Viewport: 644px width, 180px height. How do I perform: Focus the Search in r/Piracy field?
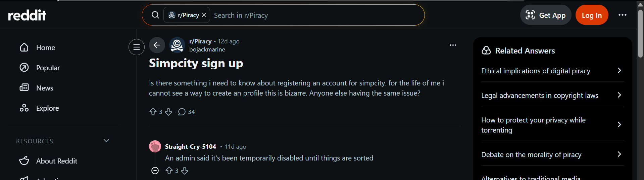coord(315,15)
